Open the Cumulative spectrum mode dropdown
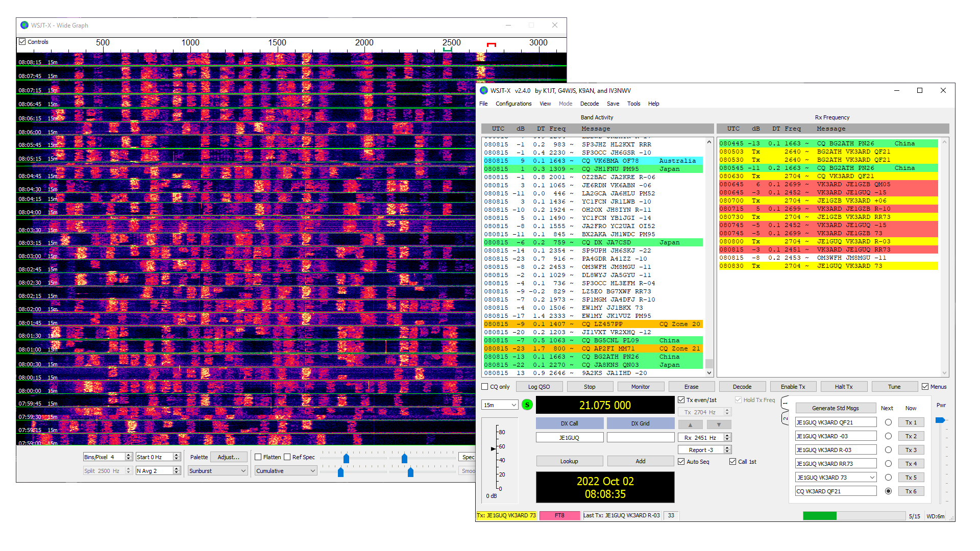This screenshot has width=980, height=551. [x=285, y=471]
